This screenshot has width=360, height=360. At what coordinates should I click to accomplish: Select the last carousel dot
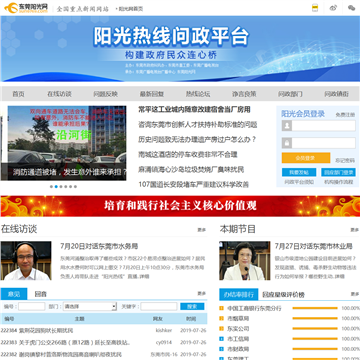tap(75, 187)
